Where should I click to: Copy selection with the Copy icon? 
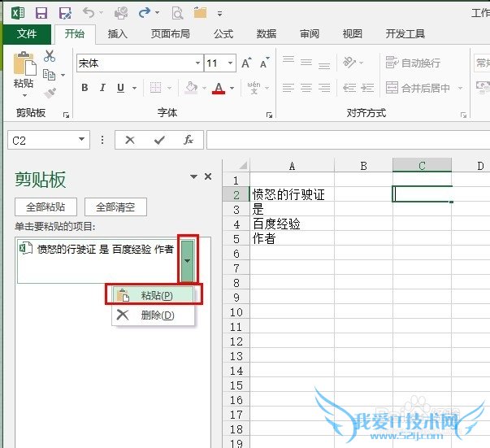click(49, 75)
